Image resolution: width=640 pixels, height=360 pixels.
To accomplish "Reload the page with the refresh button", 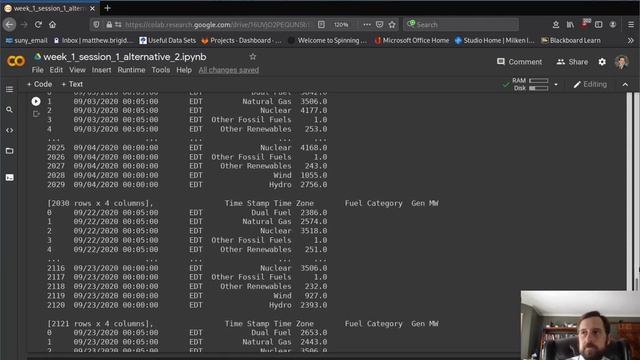I will (38, 24).
